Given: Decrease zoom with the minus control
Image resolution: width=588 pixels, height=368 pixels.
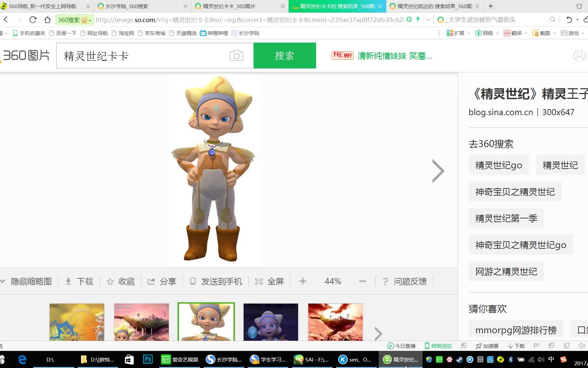Looking at the screenshot, I should pyautogui.click(x=362, y=281).
